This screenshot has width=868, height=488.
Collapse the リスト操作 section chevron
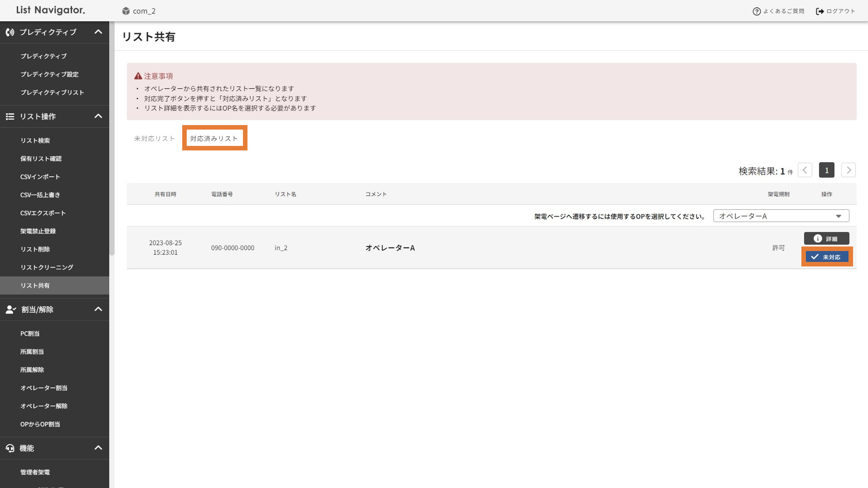[98, 116]
